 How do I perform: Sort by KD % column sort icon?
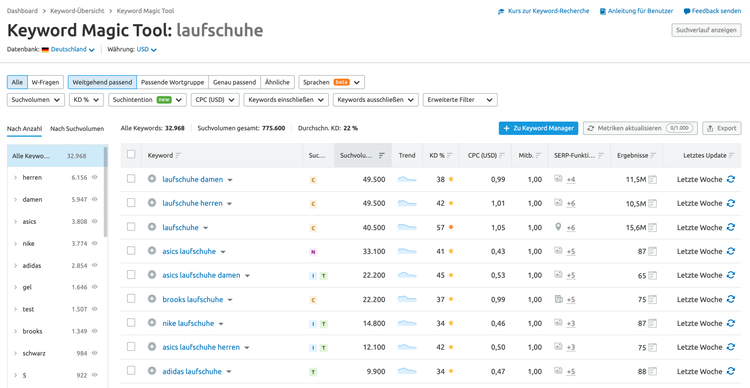coord(450,155)
